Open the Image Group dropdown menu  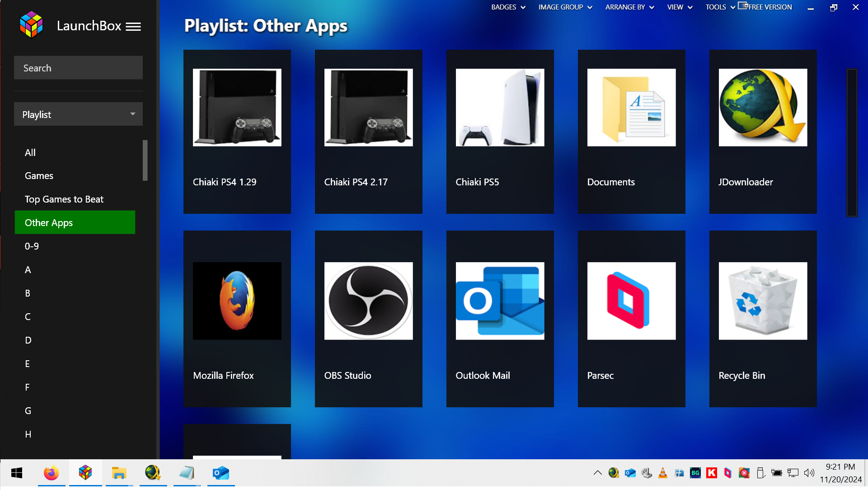[565, 7]
